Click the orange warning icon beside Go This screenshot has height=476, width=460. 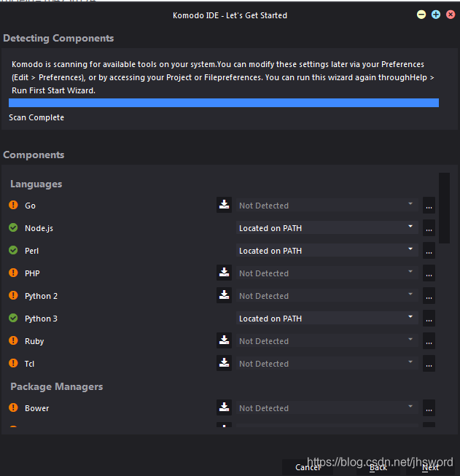tap(13, 206)
